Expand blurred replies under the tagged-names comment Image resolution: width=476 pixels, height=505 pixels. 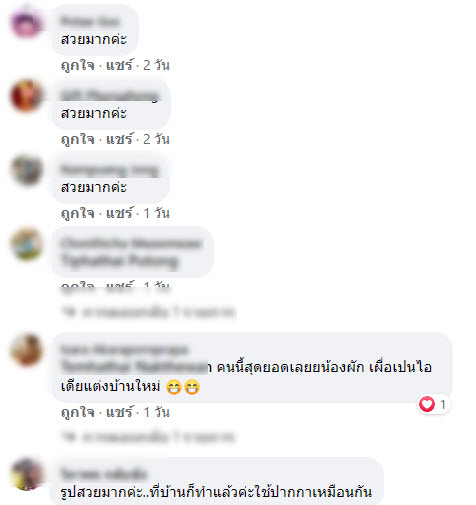(149, 312)
